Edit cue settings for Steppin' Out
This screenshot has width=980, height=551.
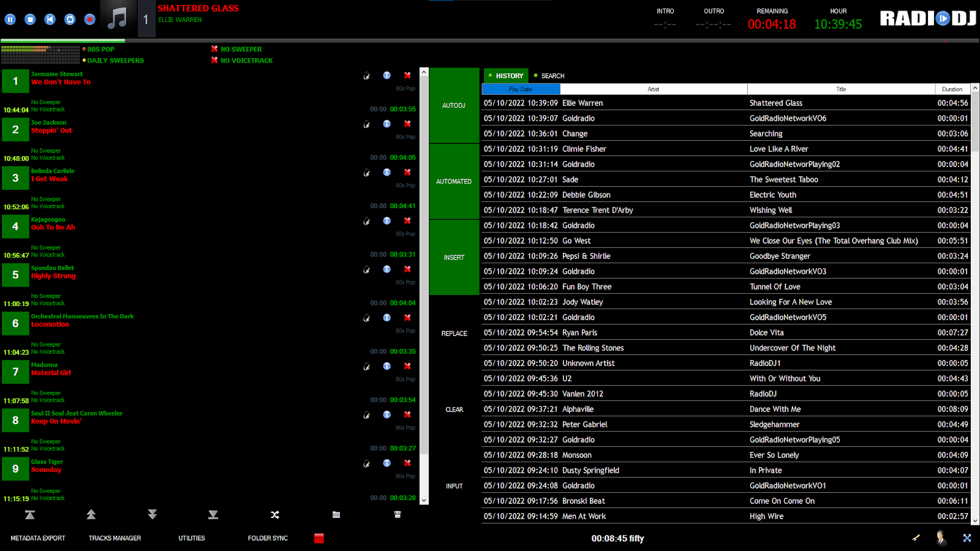tap(366, 124)
